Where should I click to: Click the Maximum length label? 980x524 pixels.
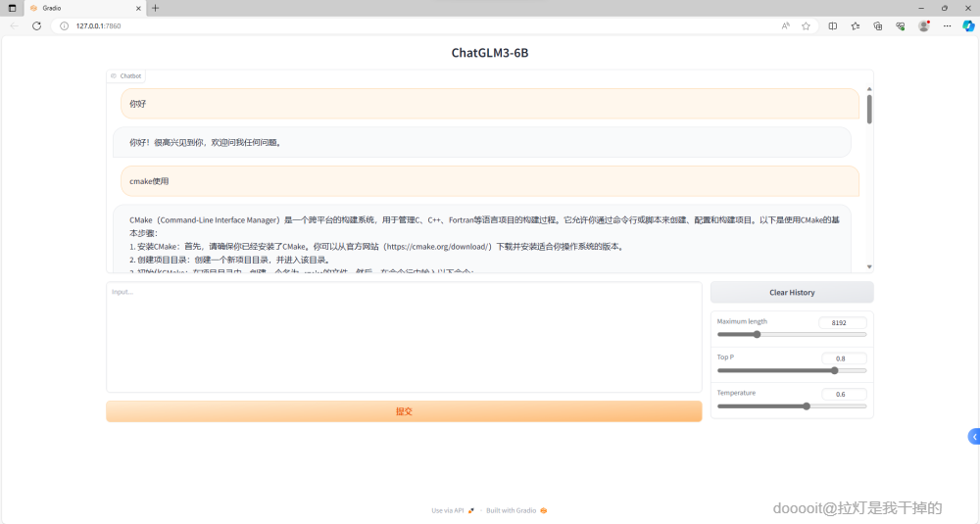point(742,321)
